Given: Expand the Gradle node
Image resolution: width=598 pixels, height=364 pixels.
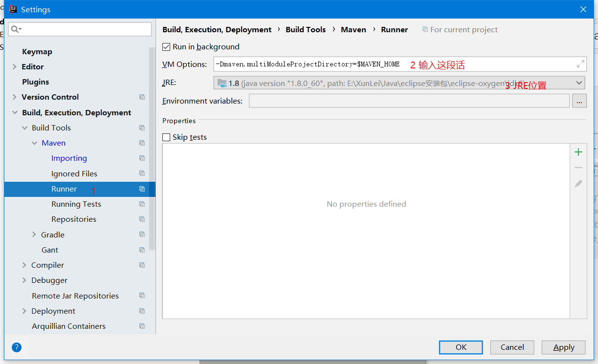Looking at the screenshot, I should (x=34, y=235).
